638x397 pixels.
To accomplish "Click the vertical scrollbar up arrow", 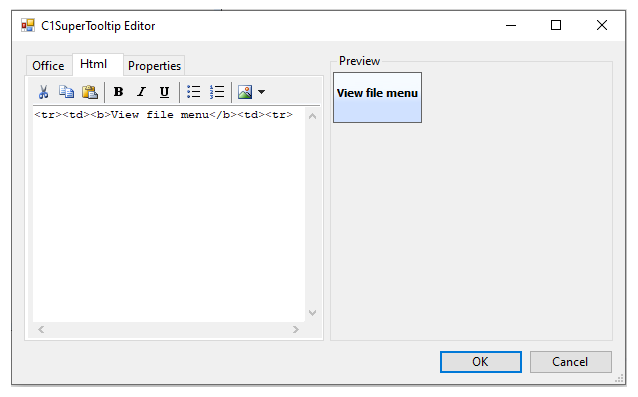I will tap(312, 116).
